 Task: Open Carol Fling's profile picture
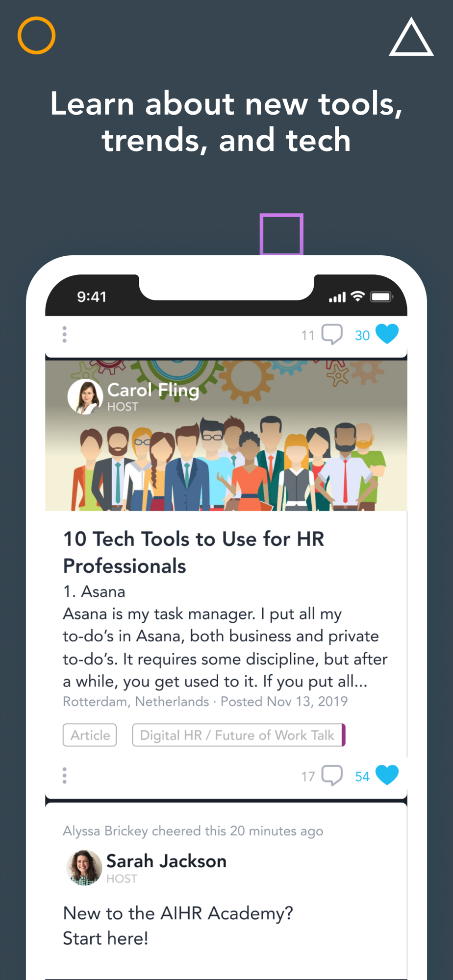pos(85,397)
